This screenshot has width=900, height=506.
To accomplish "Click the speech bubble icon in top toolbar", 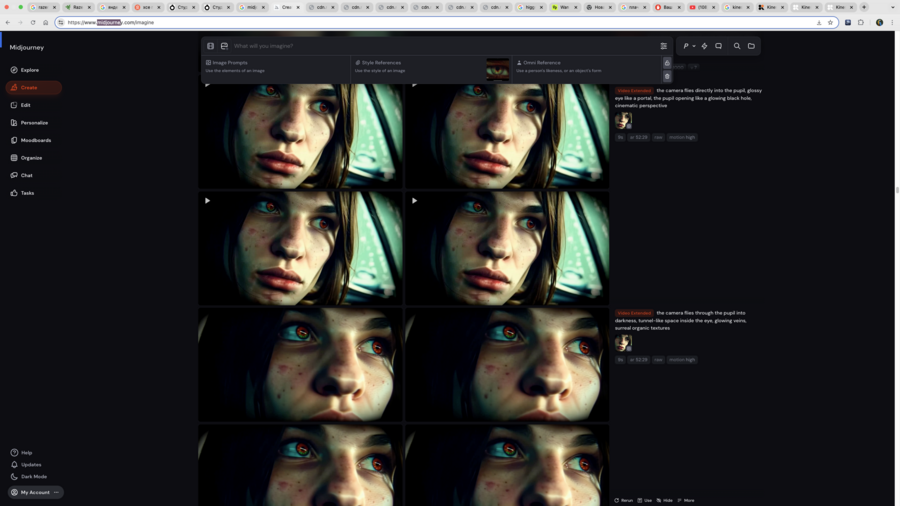I will (719, 46).
